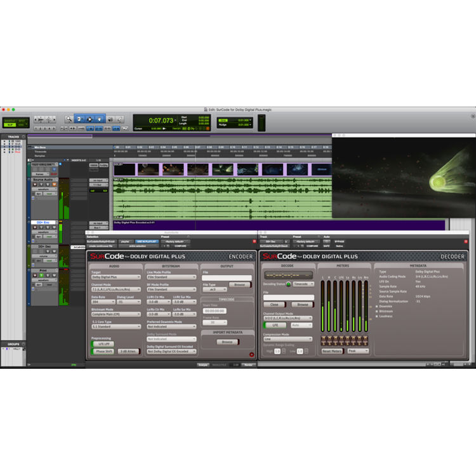Solo the Source Audio track

tap(48, 184)
